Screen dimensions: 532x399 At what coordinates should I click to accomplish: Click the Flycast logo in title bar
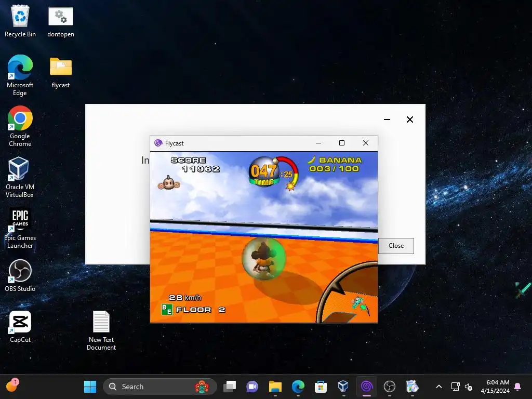pos(158,143)
